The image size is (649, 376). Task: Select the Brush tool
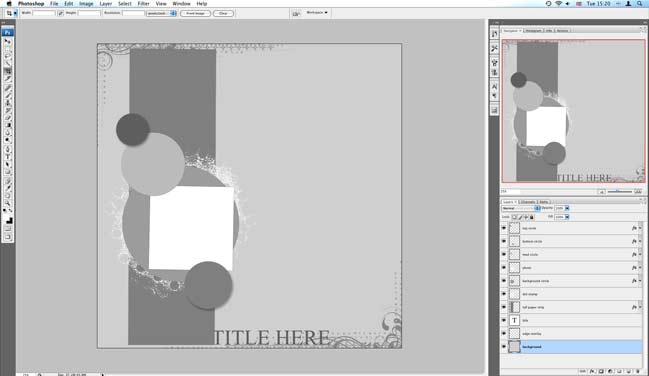pyautogui.click(x=7, y=95)
